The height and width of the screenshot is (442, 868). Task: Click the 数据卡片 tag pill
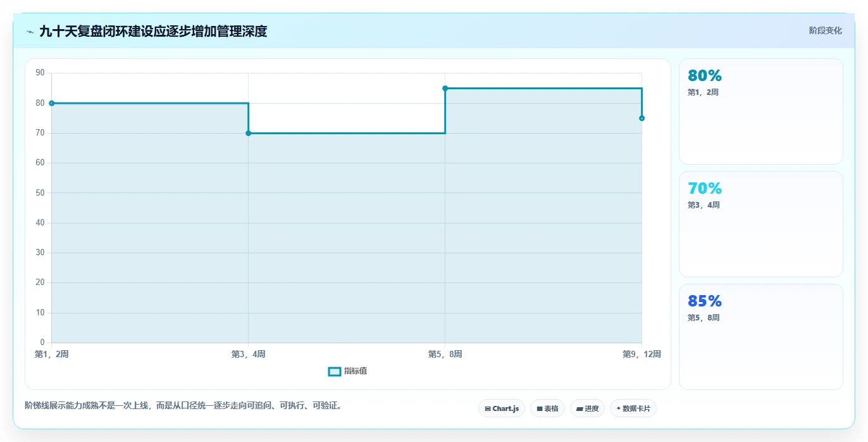[633, 408]
